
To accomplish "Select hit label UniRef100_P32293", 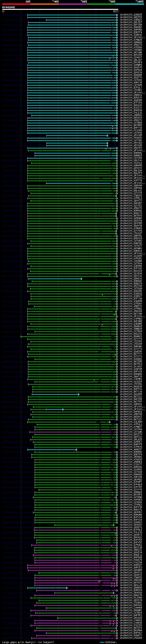I will [131, 625].
